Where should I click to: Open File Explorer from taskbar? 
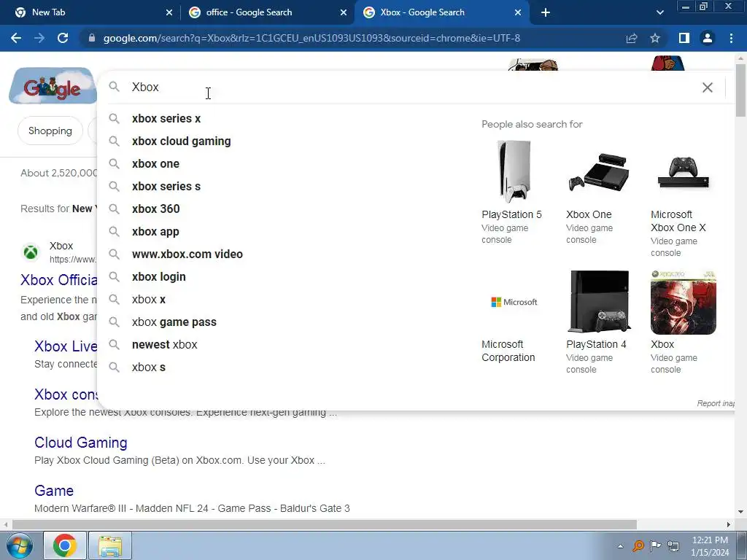pyautogui.click(x=110, y=545)
